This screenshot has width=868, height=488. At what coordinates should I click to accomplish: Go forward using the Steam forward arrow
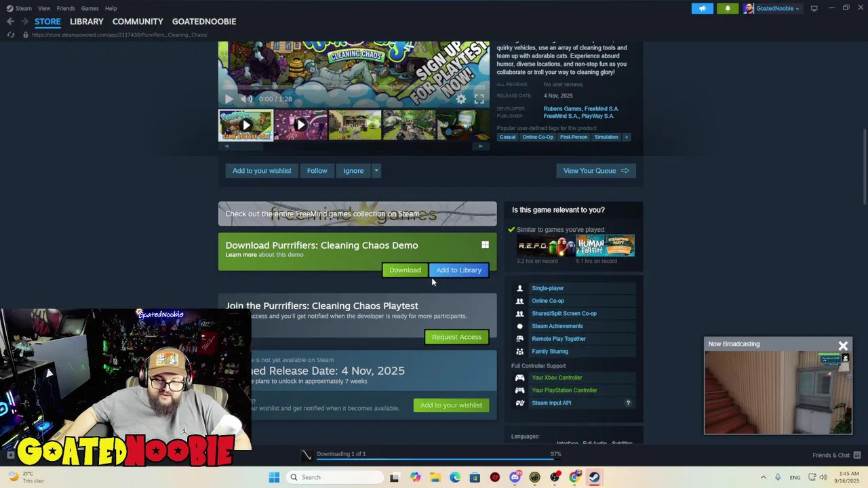tap(24, 22)
